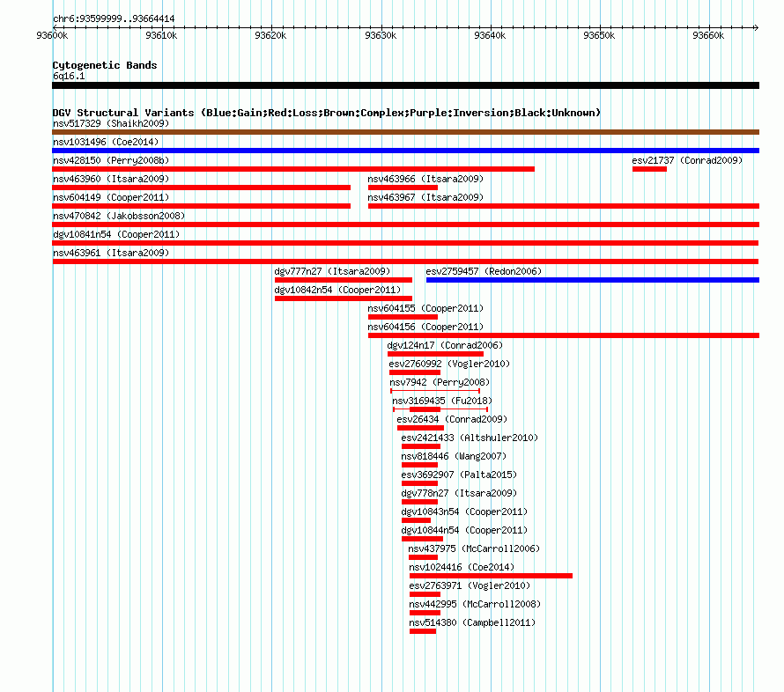Viewport: 784px width, 692px height.
Task: Open nsv514380 (Campbell2011) variant
Action: pos(472,622)
